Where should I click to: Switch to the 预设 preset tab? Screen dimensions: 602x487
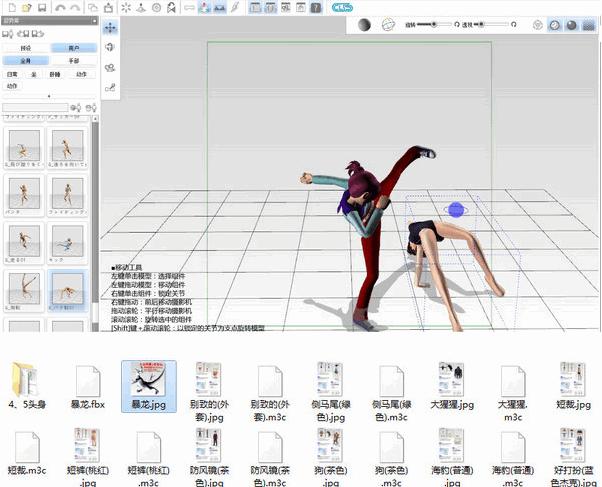(x=26, y=48)
